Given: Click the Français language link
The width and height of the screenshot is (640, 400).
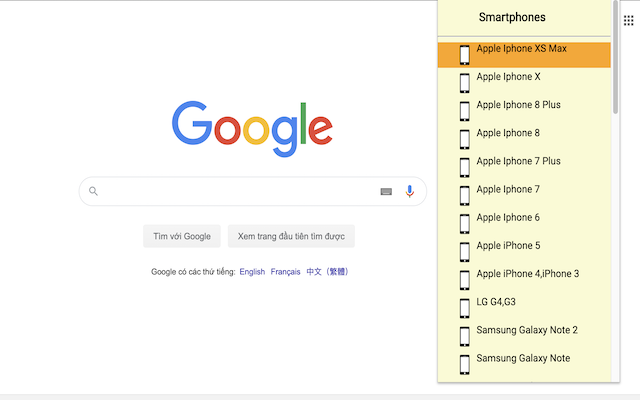Looking at the screenshot, I should (285, 272).
